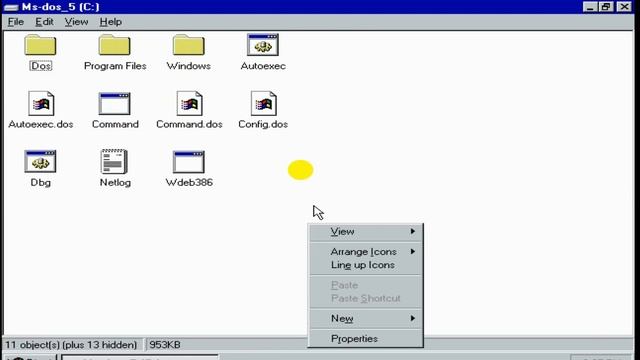Viewport: 640px width, 360px height.
Task: Restore the Ms-dos_5 (C:) window
Action: [x=606, y=7]
